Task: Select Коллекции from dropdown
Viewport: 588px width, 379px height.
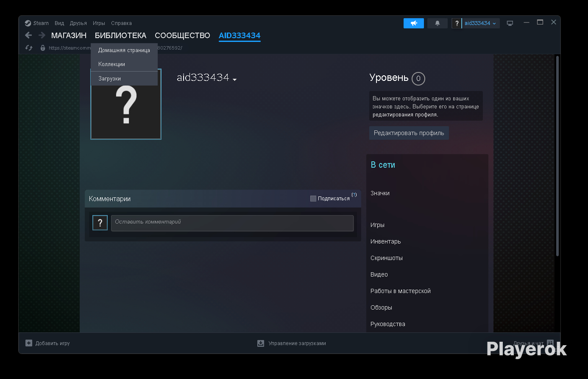Action: point(124,64)
